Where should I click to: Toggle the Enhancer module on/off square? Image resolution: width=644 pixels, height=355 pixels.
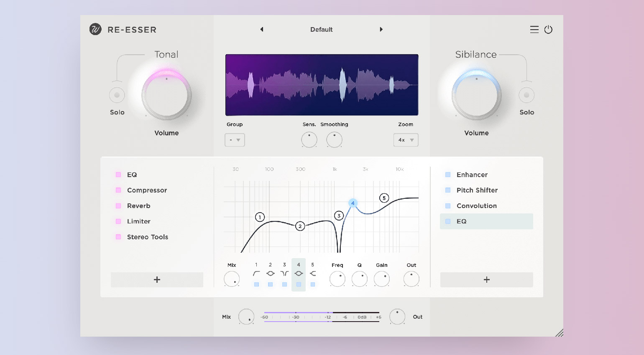[x=448, y=175]
